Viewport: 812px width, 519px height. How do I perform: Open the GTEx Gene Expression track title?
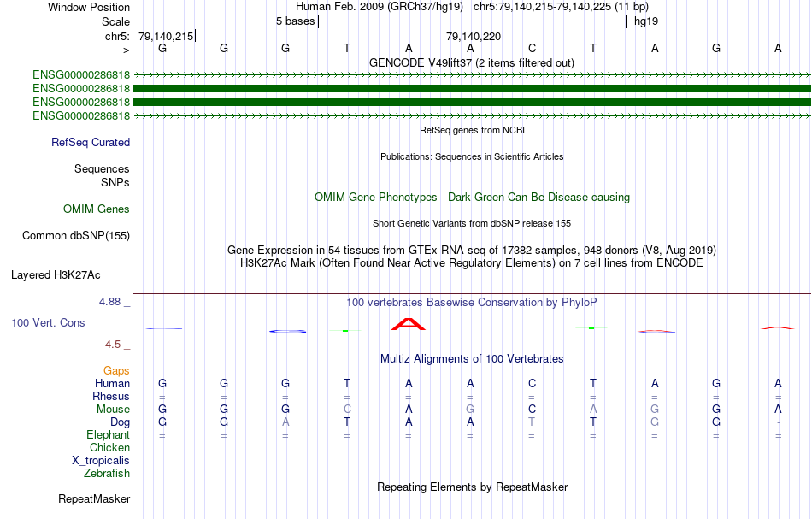pos(472,251)
